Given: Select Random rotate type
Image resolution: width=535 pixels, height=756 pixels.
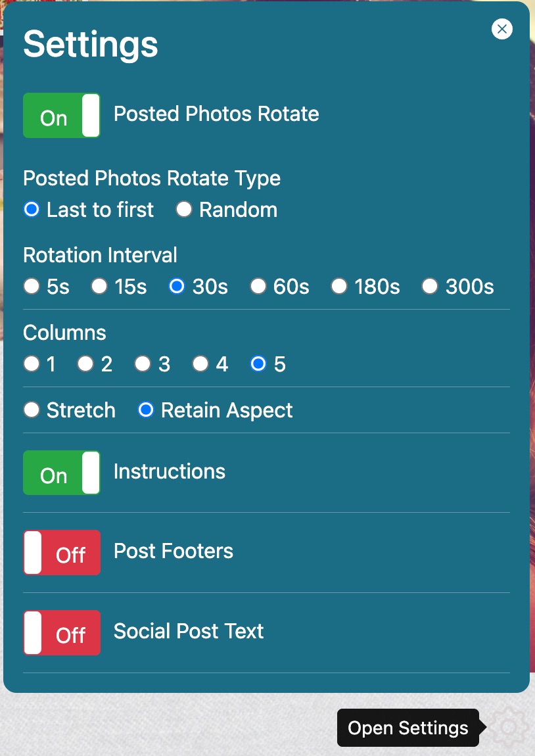Looking at the screenshot, I should click(183, 209).
